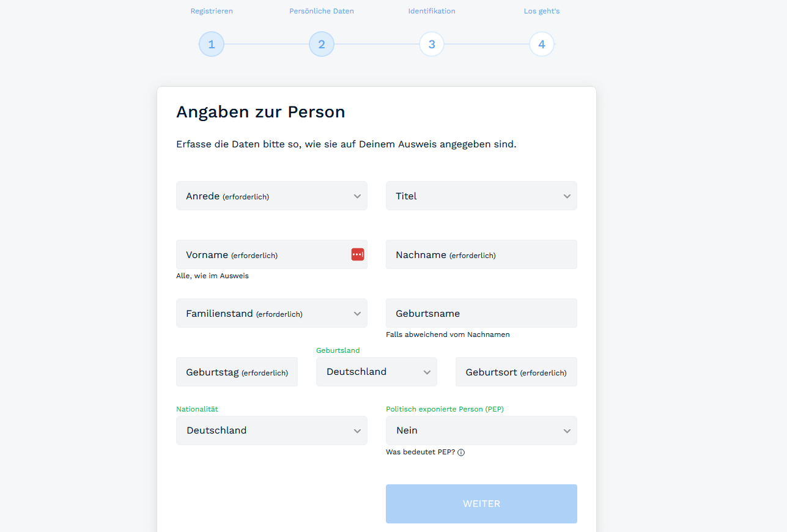The image size is (787, 532).
Task: Click step 4 Los geht's circle
Action: click(542, 45)
